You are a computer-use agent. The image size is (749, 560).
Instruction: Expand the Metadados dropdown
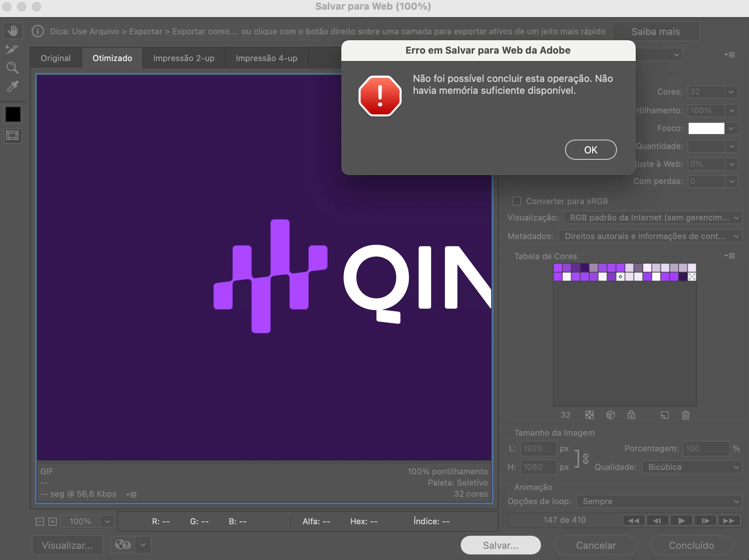[x=650, y=236]
